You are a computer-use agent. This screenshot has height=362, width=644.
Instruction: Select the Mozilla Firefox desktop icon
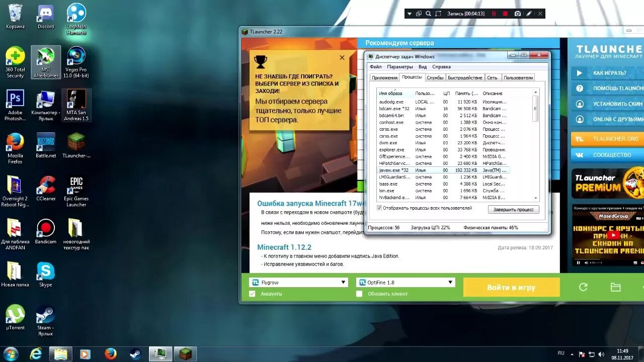15,148
